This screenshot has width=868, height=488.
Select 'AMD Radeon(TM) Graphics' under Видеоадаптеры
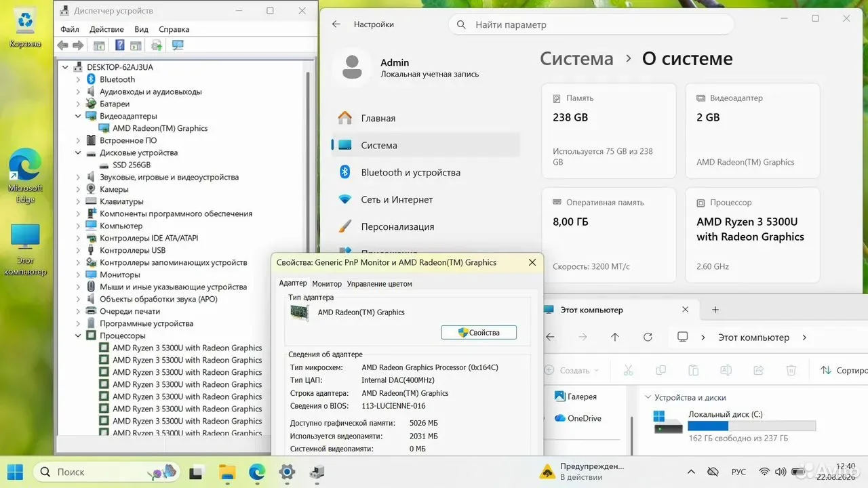coord(160,128)
